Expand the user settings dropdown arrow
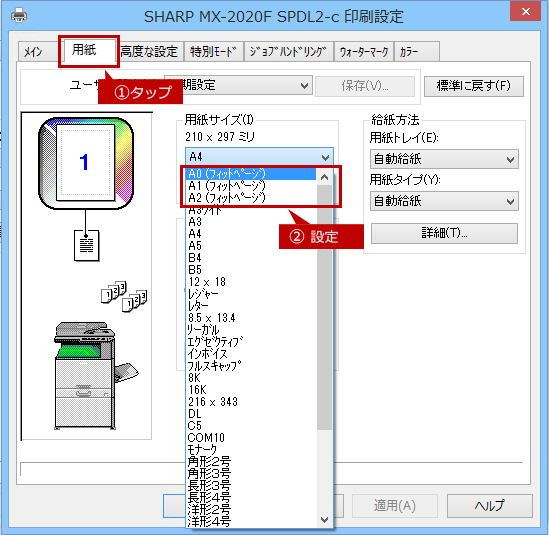Screen dimensions: 549x535 [x=305, y=85]
